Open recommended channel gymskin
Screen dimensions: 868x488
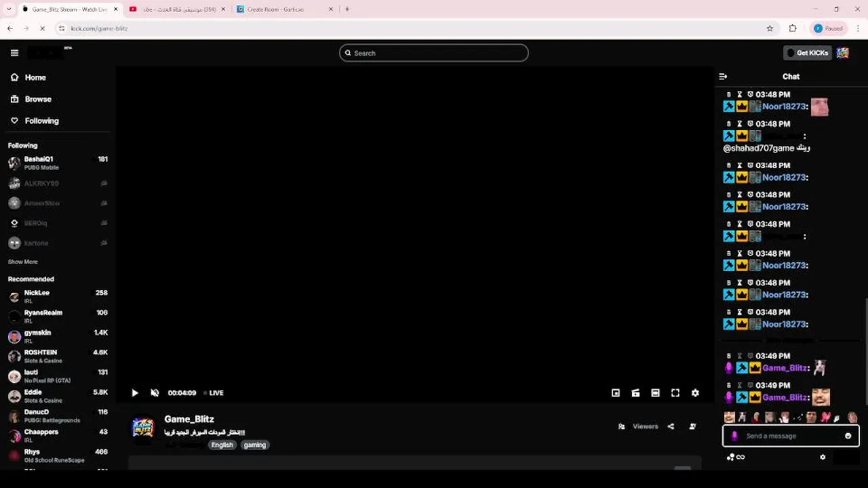click(x=58, y=336)
